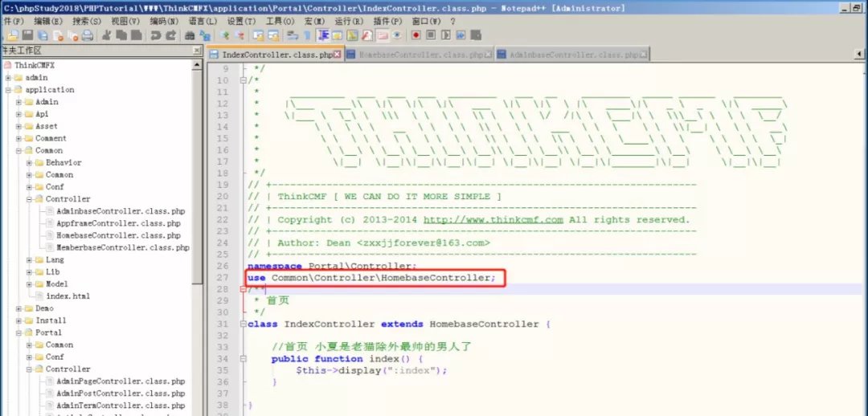Screen dimensions: 868x416
Task: Switch to the HomebaseController.class.php tab
Action: tap(420, 55)
